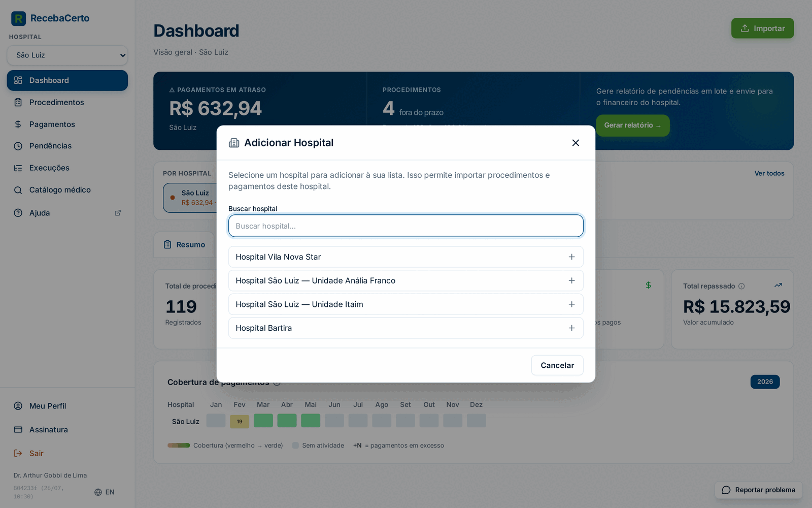This screenshot has width=812, height=508.
Task: Open the São Luiz hospital dropdown
Action: tap(67, 55)
